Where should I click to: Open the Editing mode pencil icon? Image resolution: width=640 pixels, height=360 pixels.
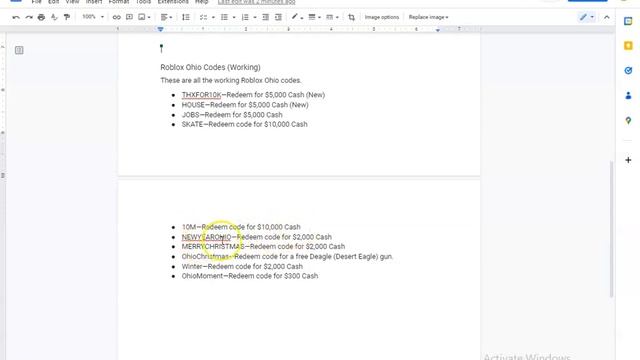coord(583,17)
